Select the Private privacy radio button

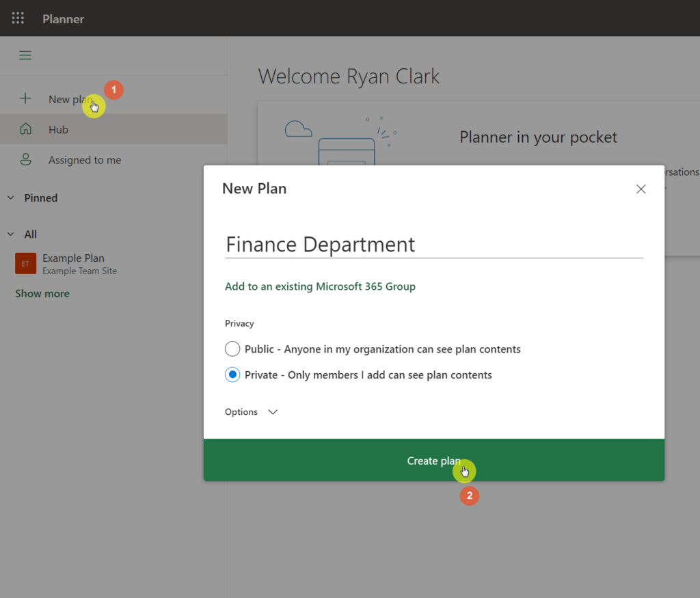click(x=232, y=375)
